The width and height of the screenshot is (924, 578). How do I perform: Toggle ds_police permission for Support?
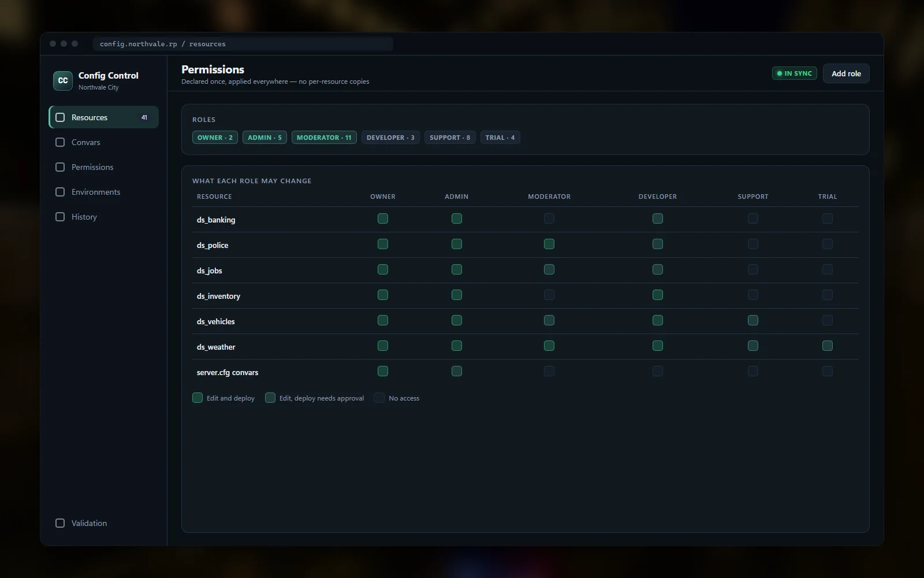pos(753,244)
